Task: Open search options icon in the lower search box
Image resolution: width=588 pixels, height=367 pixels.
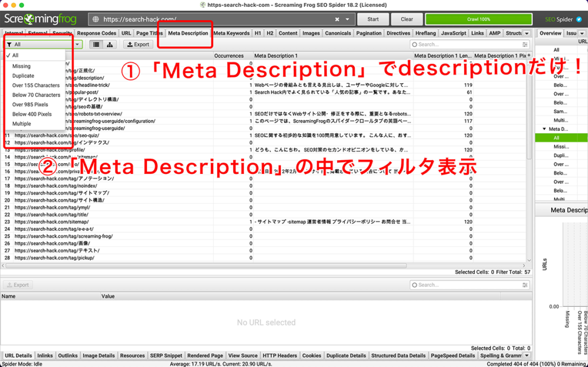Action: coord(525,285)
